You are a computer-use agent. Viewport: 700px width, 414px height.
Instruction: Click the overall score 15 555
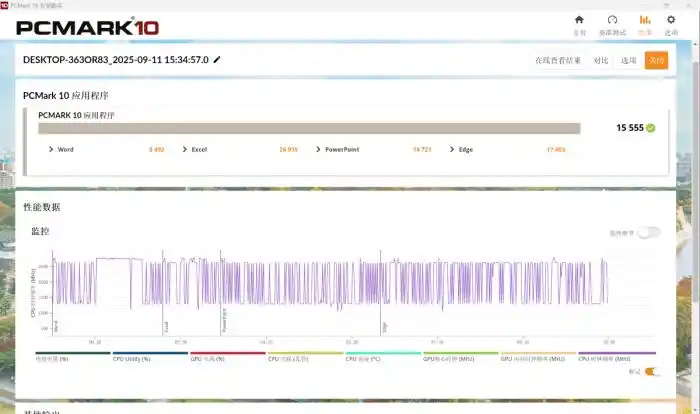tap(629, 128)
